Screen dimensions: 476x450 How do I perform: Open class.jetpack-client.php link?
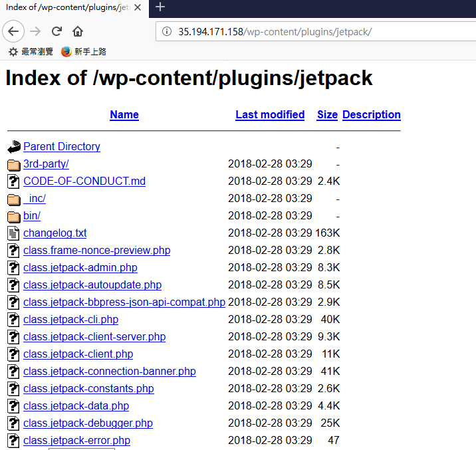[78, 354]
